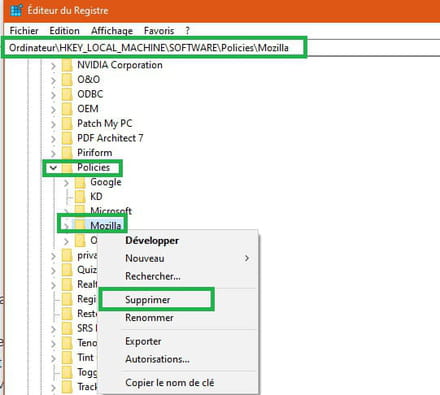Expand the key starting with 'priva'
This screenshot has height=395, width=440.
coord(53,256)
